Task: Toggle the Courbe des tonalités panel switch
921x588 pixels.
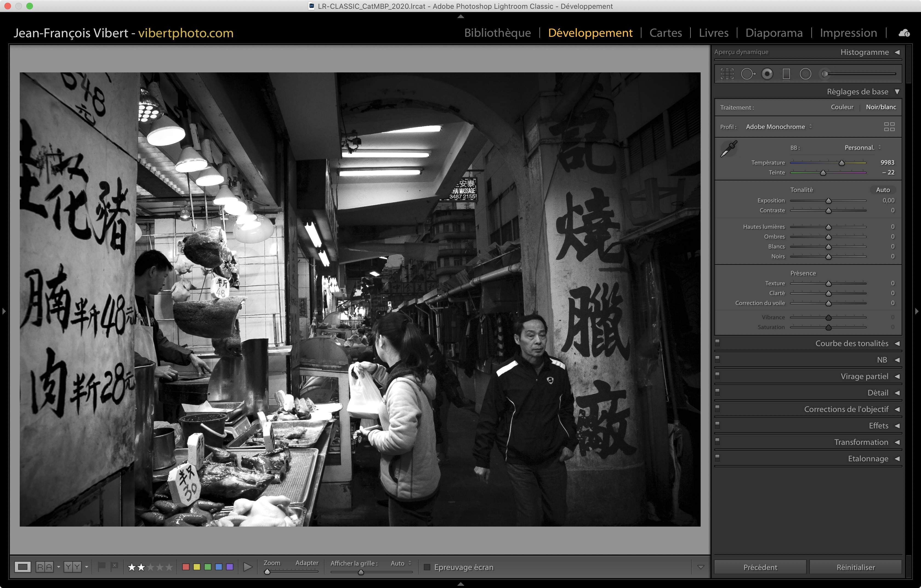Action: click(718, 342)
